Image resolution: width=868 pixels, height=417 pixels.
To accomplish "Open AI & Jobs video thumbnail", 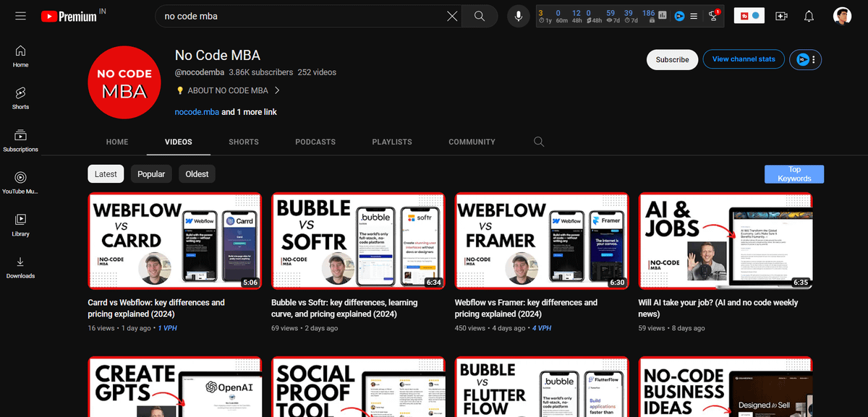I will 726,241.
